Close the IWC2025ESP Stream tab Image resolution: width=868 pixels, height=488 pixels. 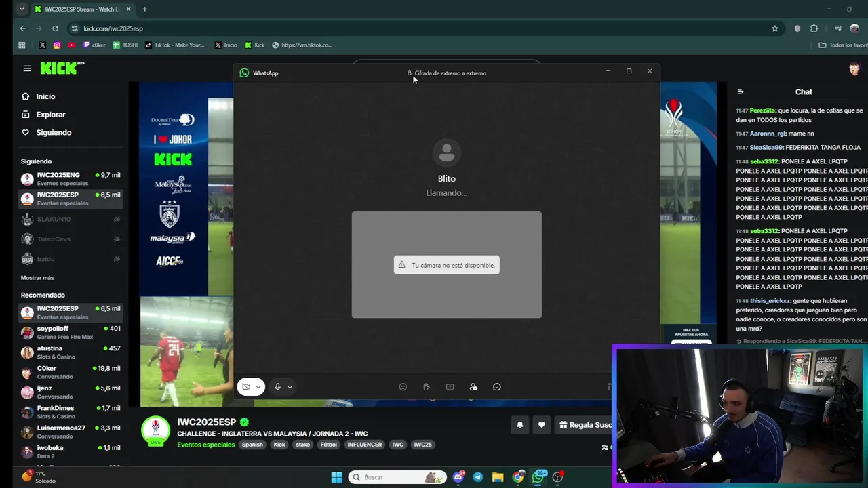click(128, 9)
